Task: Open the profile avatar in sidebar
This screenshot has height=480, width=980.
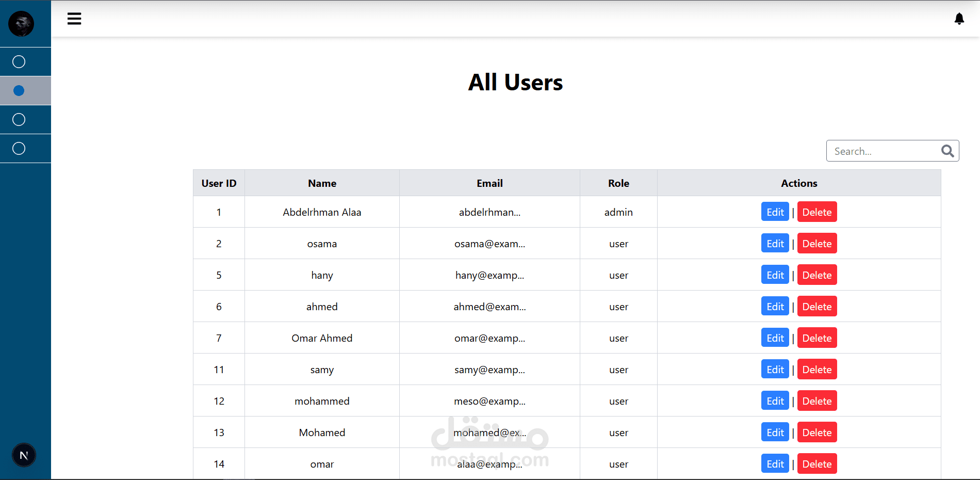Action: (21, 24)
